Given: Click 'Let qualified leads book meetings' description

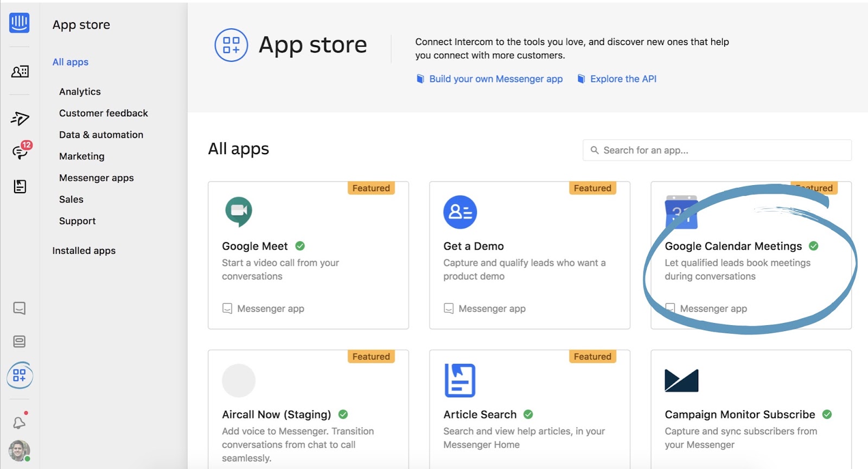Looking at the screenshot, I should click(738, 269).
